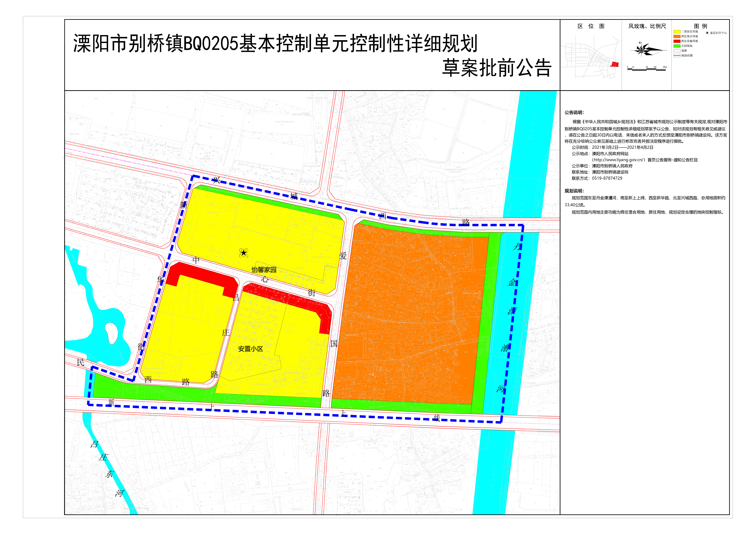This screenshot has width=756, height=534.
Task: Click the 怡馨家园 map label
Action: tap(264, 270)
